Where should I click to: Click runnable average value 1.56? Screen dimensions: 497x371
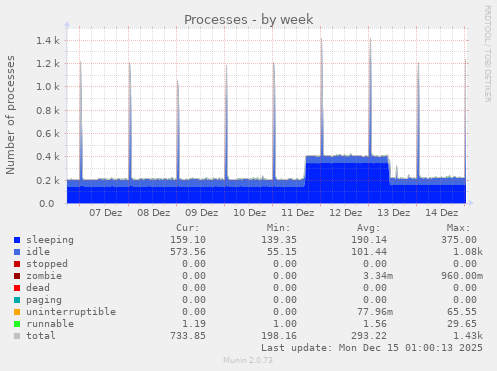pyautogui.click(x=375, y=324)
